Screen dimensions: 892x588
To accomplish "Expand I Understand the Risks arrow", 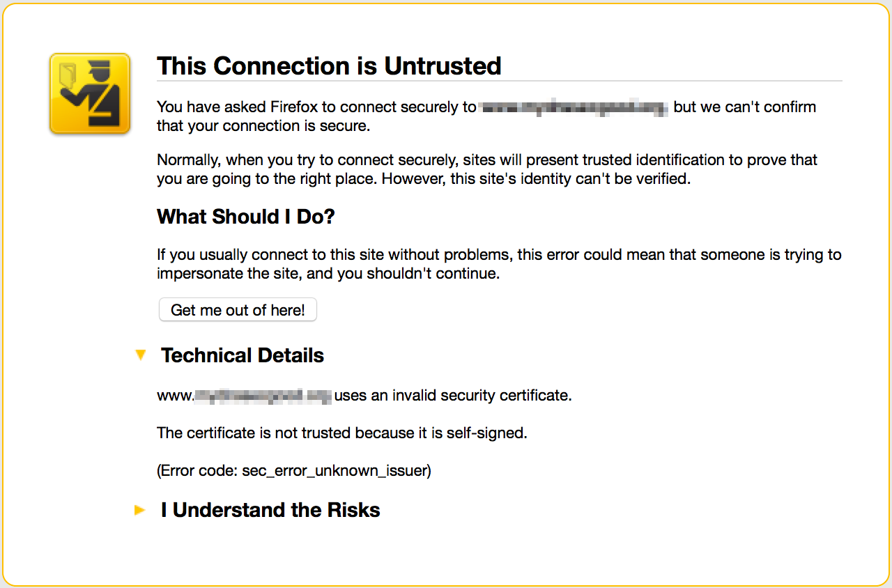I will [x=140, y=511].
